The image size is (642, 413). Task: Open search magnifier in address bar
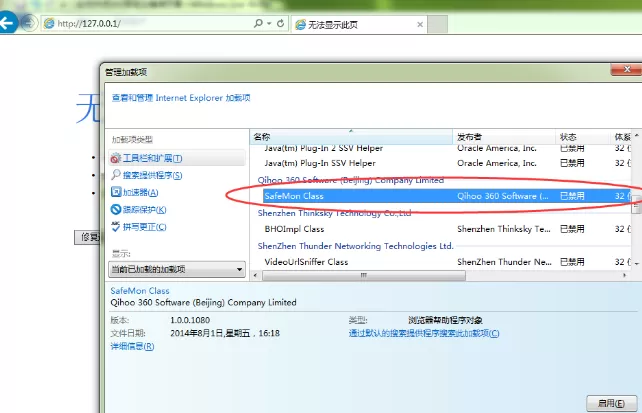click(258, 23)
